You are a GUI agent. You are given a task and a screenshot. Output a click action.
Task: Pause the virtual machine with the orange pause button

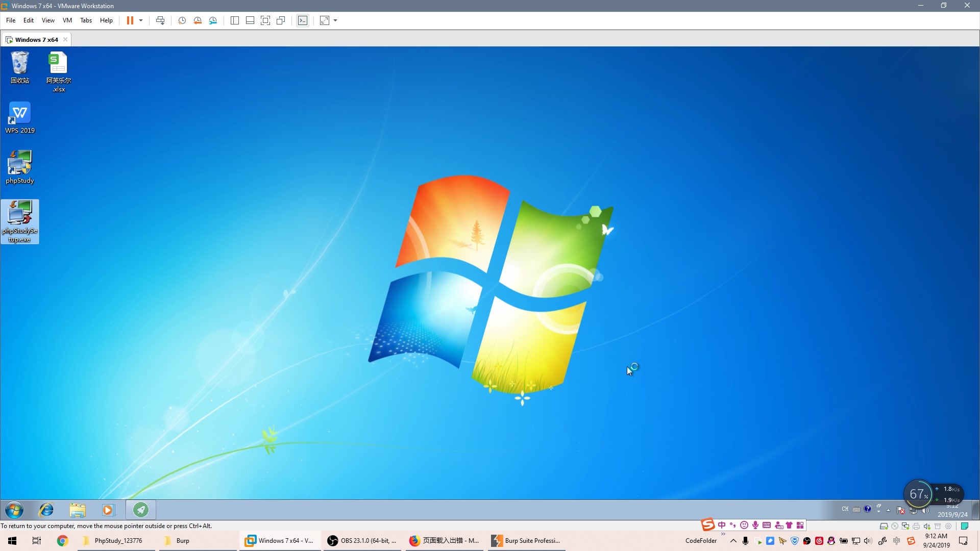point(130,20)
